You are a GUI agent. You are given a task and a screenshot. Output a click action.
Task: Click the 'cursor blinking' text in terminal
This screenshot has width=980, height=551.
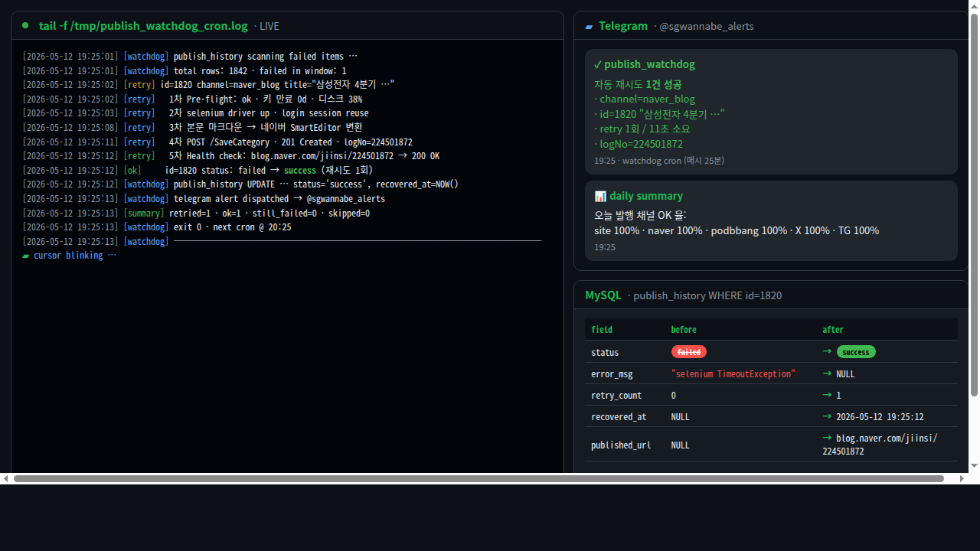75,256
